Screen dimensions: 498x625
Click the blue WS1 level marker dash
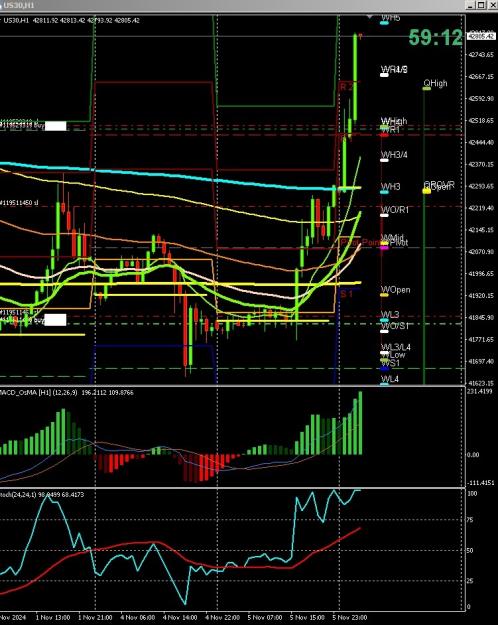[x=384, y=368]
